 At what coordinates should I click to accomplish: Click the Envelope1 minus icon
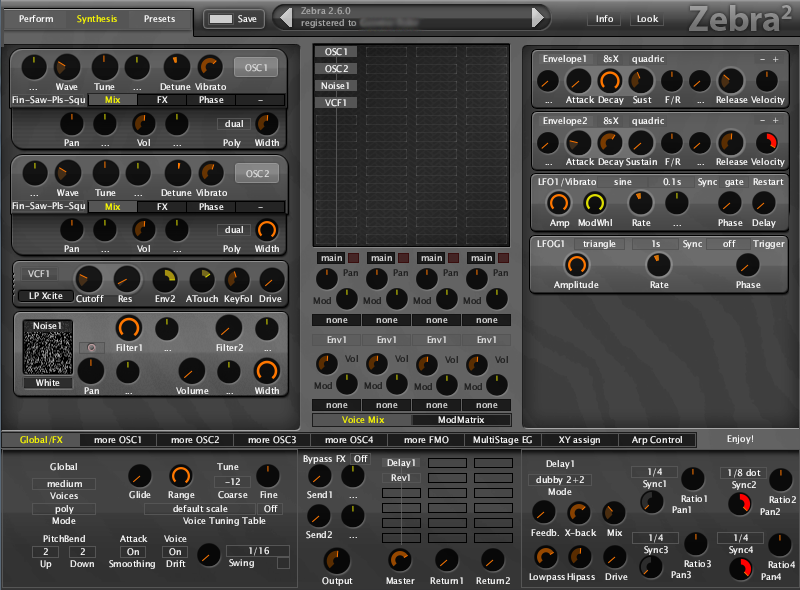click(x=762, y=60)
